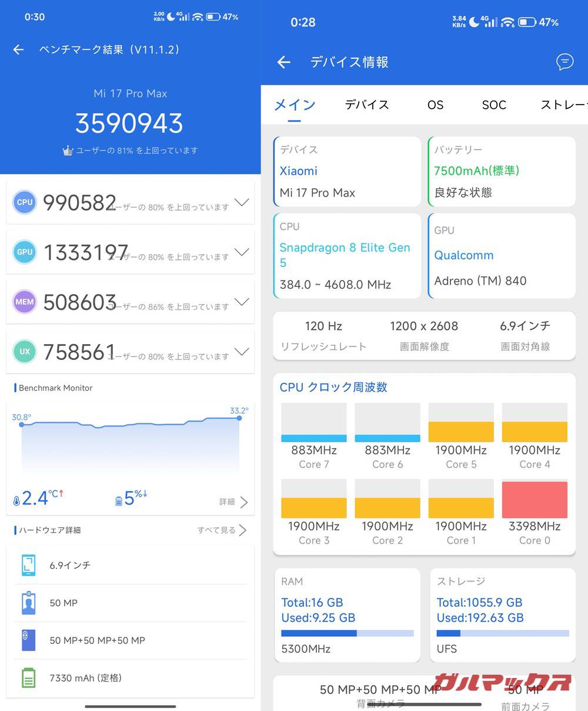
Task: Tap the GPU badge icon
Action: pos(25,252)
